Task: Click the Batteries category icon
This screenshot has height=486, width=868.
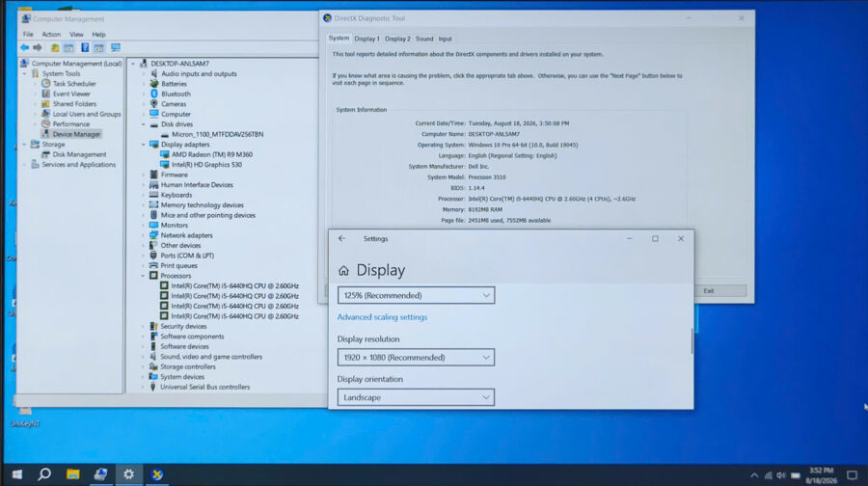Action: tap(154, 84)
